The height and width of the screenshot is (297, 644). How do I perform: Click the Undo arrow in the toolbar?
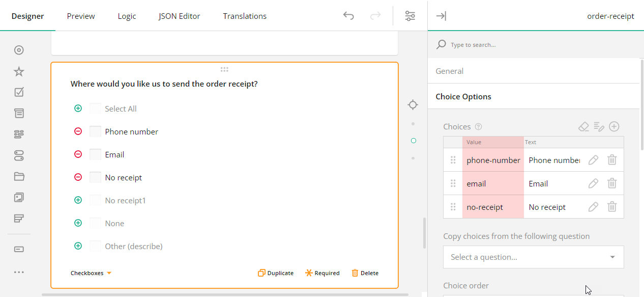tap(348, 16)
